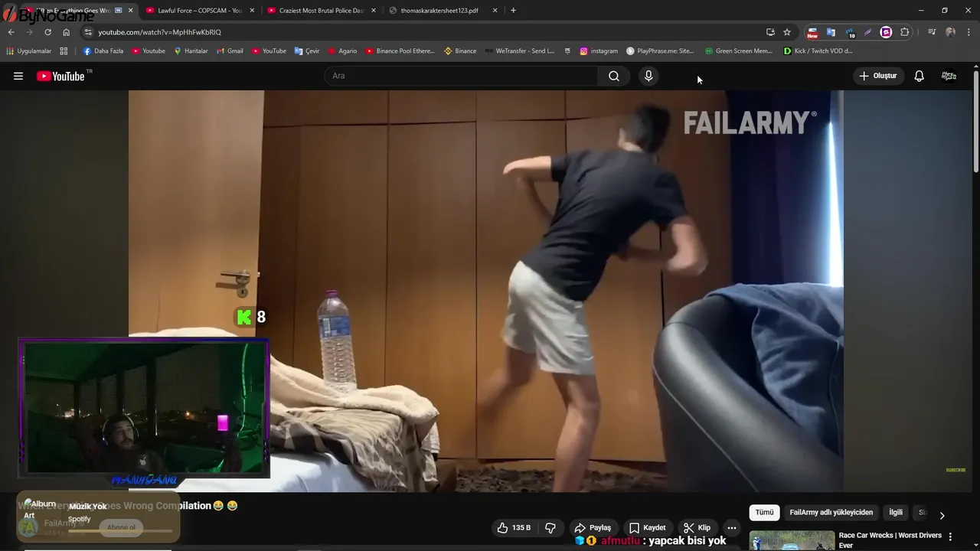980x551 pixels.
Task: Open the Green Screen Mem... bookmark
Action: (x=738, y=51)
